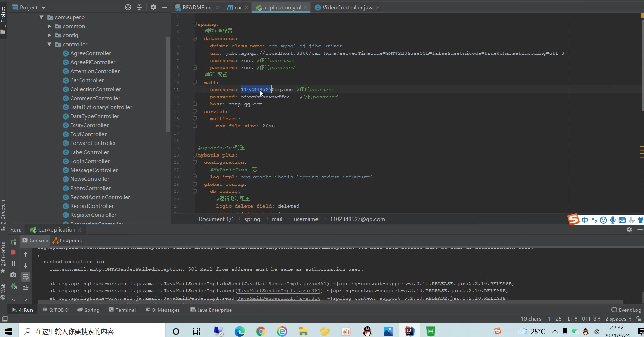Image resolution: width=644 pixels, height=337 pixels.
Task: Toggle read-only lock icon in status bar
Action: click(639, 319)
